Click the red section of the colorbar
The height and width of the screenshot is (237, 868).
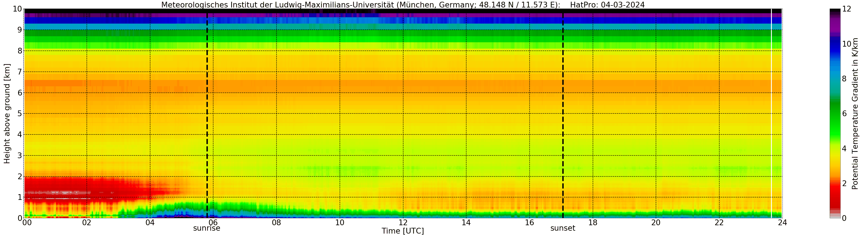835,196
